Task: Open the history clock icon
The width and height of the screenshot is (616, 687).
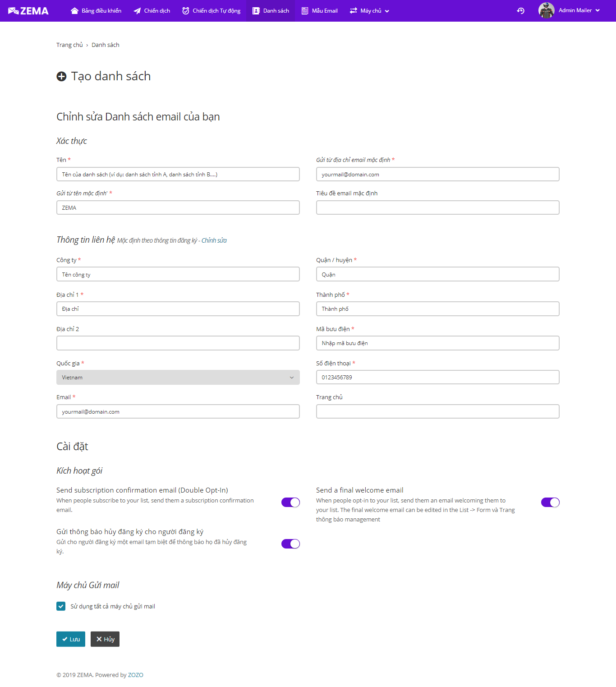Action: (521, 11)
